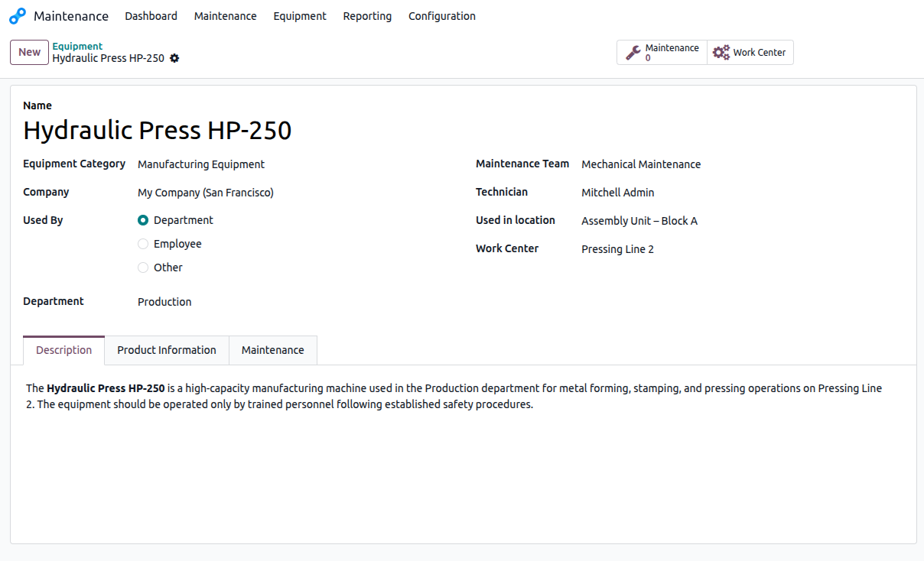
Task: Open the gear actions icon beside the Hydraulic Press HP-250 breadcrumb
Action: pyautogui.click(x=174, y=58)
